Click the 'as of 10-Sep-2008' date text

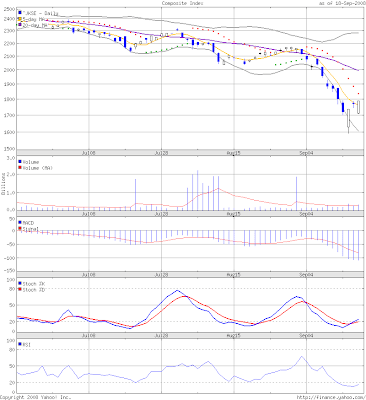pyautogui.click(x=342, y=3)
